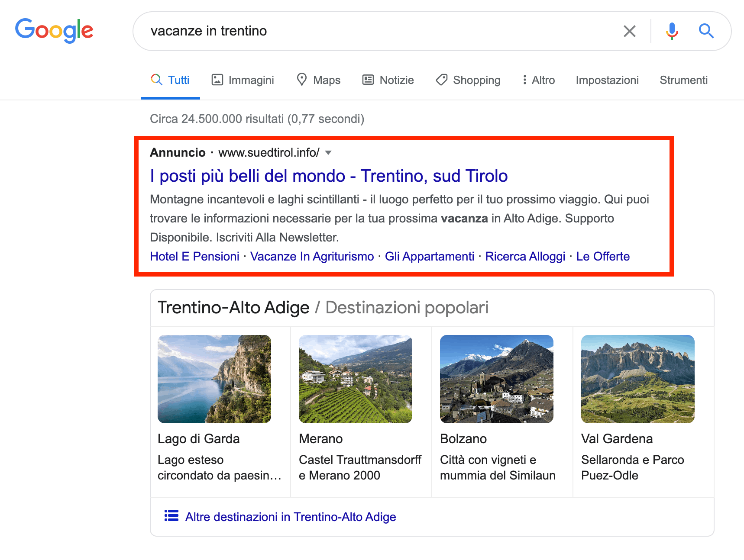This screenshot has height=560, width=744.
Task: Open the Val Gardena thumbnail image
Action: click(x=638, y=379)
